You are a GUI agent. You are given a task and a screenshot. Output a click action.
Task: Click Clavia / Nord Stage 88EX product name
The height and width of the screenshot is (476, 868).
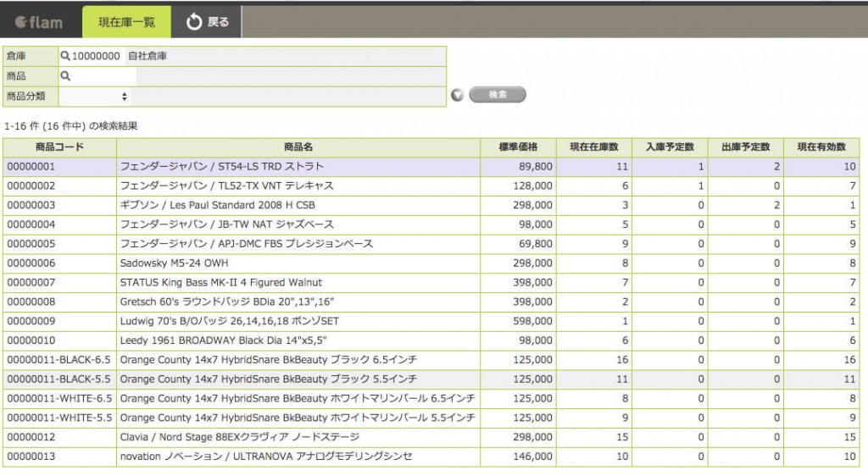coord(240,437)
